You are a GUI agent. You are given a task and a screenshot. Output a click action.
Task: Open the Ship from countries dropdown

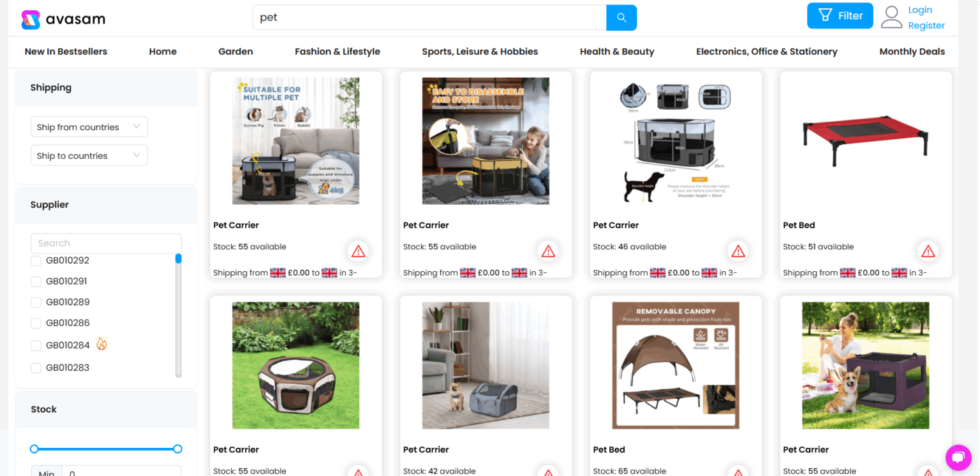(89, 127)
